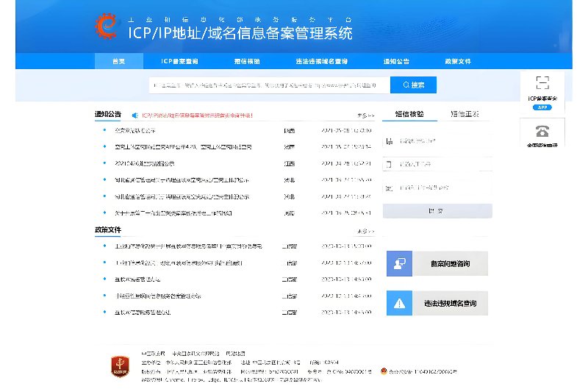Screen dimensions: 588x389
Task: Click the blue 搜索 search button
Action: (x=413, y=85)
